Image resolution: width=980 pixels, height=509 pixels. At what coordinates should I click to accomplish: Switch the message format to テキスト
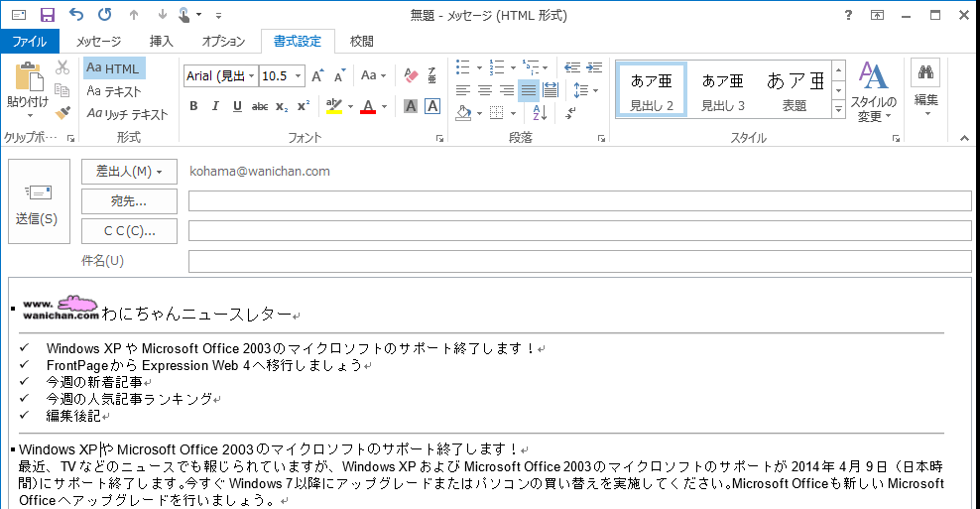point(114,91)
